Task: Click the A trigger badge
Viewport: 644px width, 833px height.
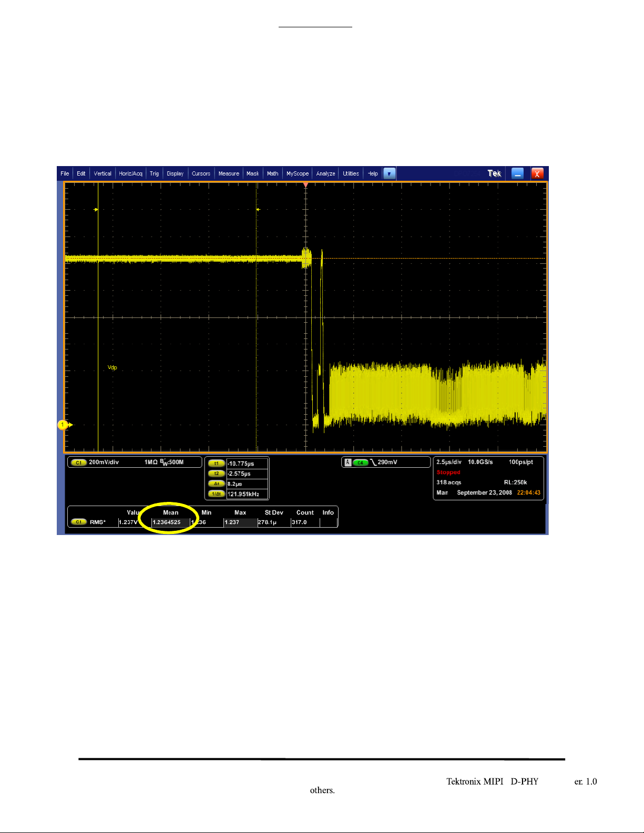Action: tap(348, 462)
